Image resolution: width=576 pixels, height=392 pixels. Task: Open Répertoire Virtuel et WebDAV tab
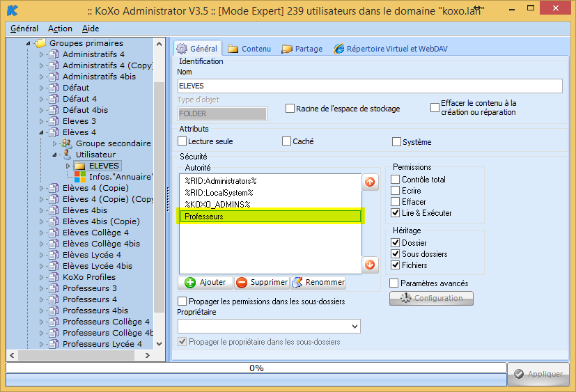coord(391,49)
